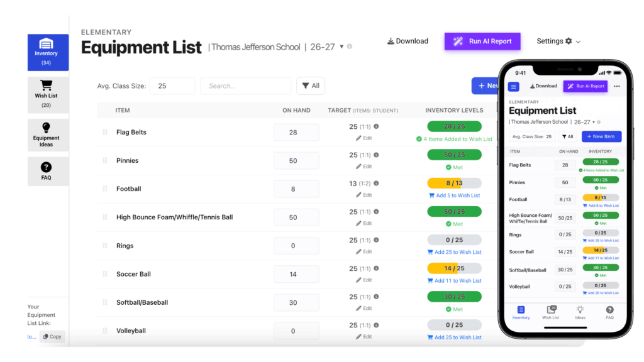Screen dimensions: 644x362
Task: Click Add 5 to Wish List for Football
Action: (x=454, y=195)
